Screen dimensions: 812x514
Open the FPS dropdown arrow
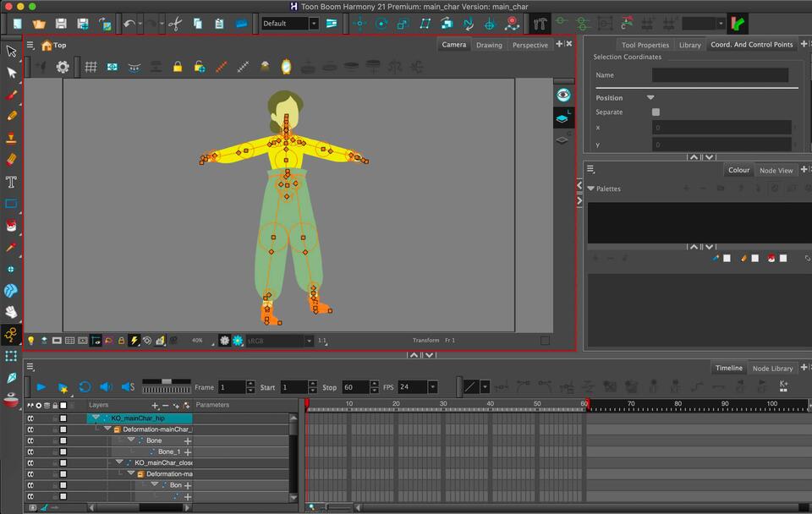[432, 387]
